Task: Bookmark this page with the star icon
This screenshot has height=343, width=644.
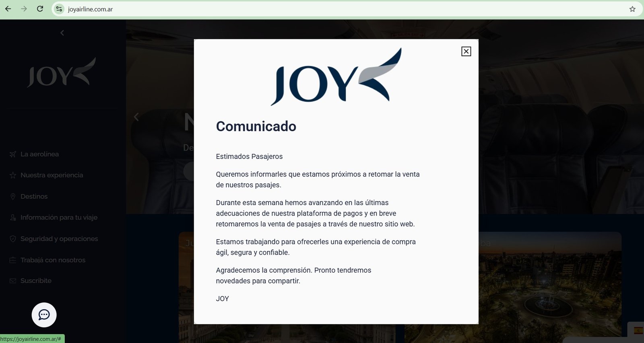Action: (632, 9)
